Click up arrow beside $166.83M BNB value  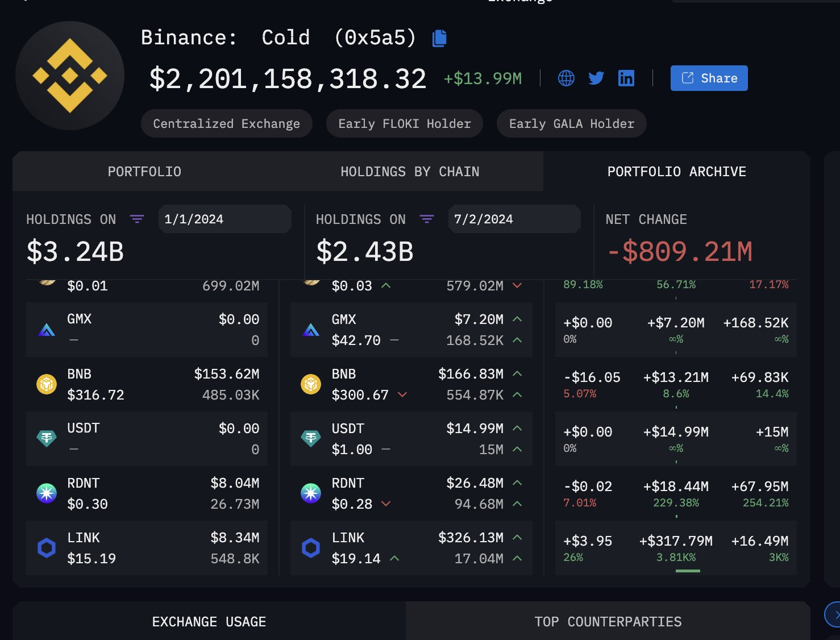coord(517,373)
